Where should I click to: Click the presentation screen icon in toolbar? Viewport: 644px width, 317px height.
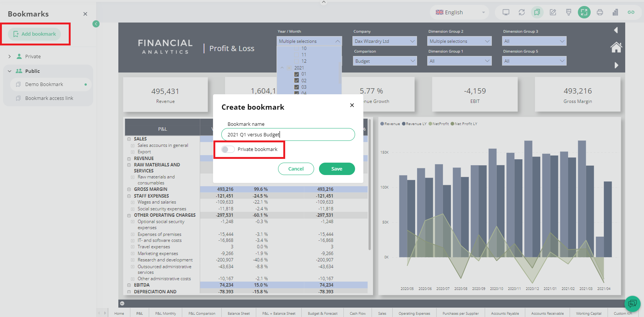[x=506, y=12]
